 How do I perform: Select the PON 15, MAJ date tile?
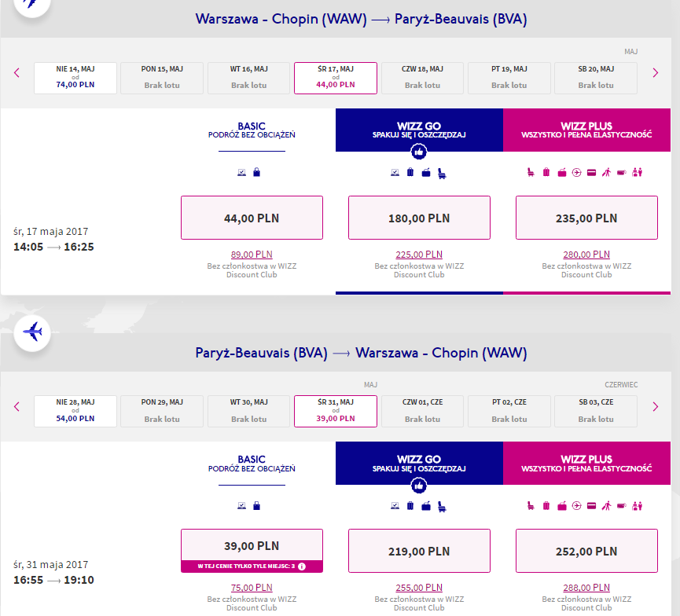pos(162,78)
